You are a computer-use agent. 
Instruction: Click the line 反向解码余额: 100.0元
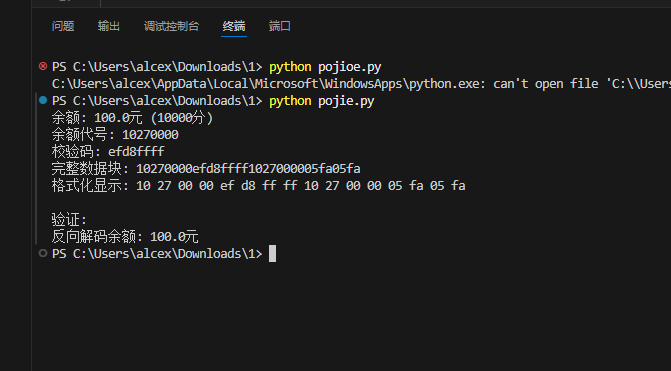tap(125, 237)
